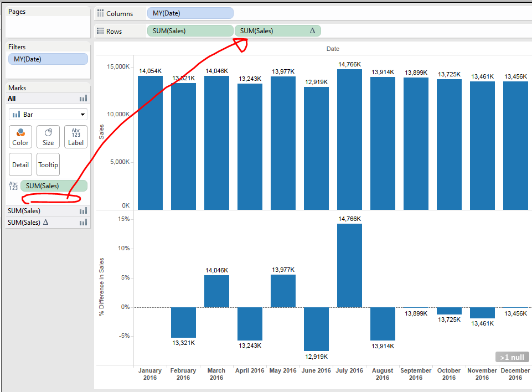Click the July 2016 axis label
The image size is (532, 392).
pos(349,370)
